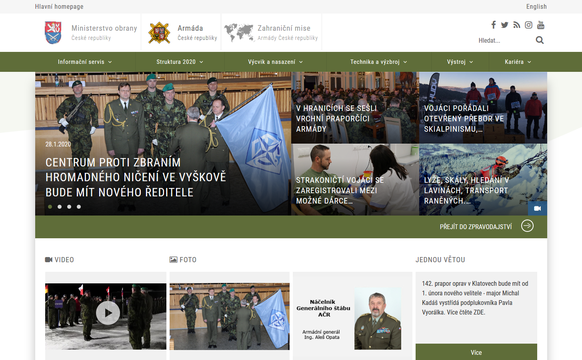Viewport: 582px width, 360px height.
Task: Click the green Více button
Action: 476,352
